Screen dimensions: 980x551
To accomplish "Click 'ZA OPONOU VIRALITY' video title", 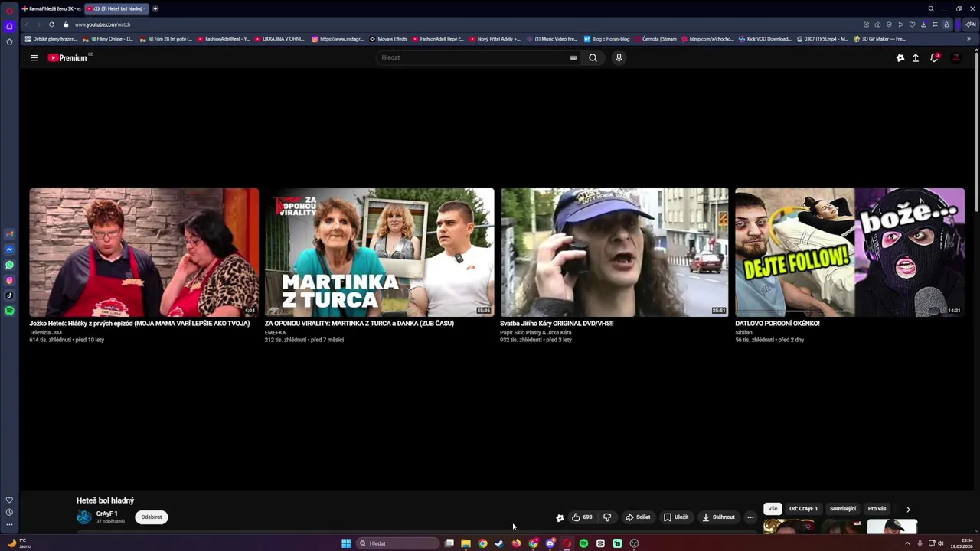I will click(x=359, y=324).
